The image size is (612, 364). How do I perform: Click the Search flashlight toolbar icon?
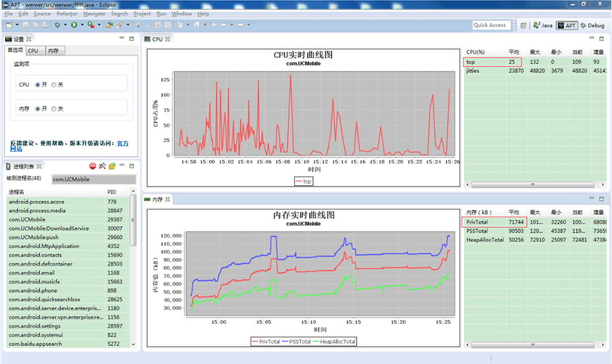pyautogui.click(x=120, y=25)
